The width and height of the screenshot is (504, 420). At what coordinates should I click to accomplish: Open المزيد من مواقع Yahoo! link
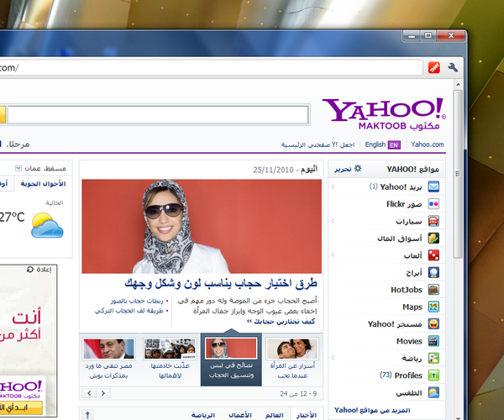click(x=372, y=411)
